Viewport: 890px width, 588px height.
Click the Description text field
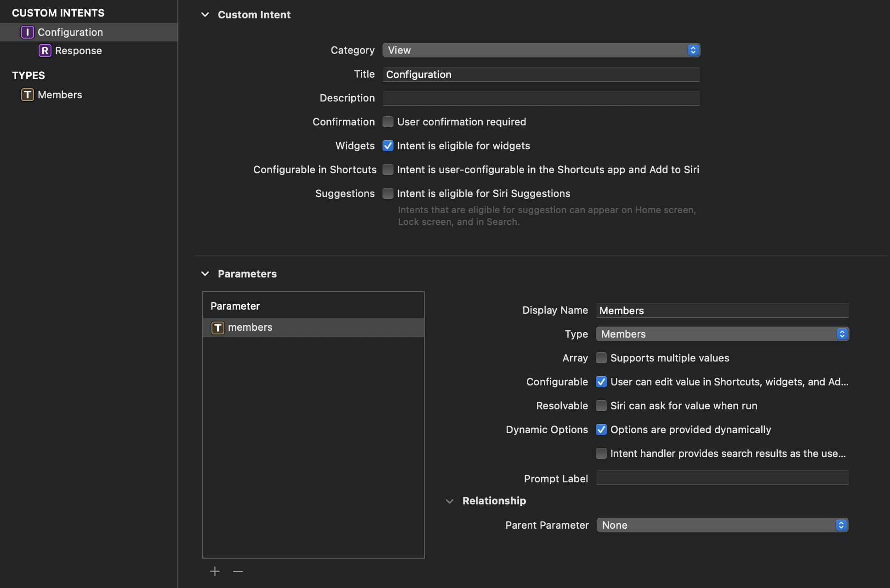click(x=541, y=98)
